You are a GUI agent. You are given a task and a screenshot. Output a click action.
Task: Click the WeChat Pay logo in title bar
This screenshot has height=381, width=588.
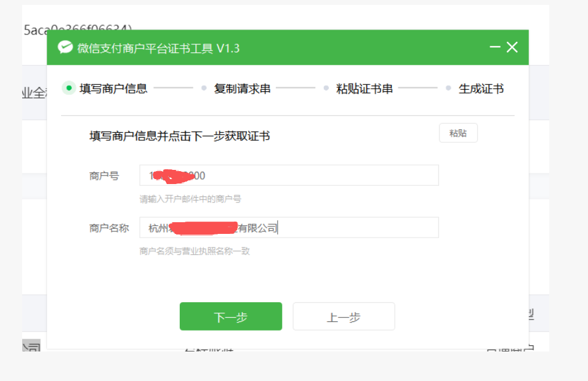65,47
